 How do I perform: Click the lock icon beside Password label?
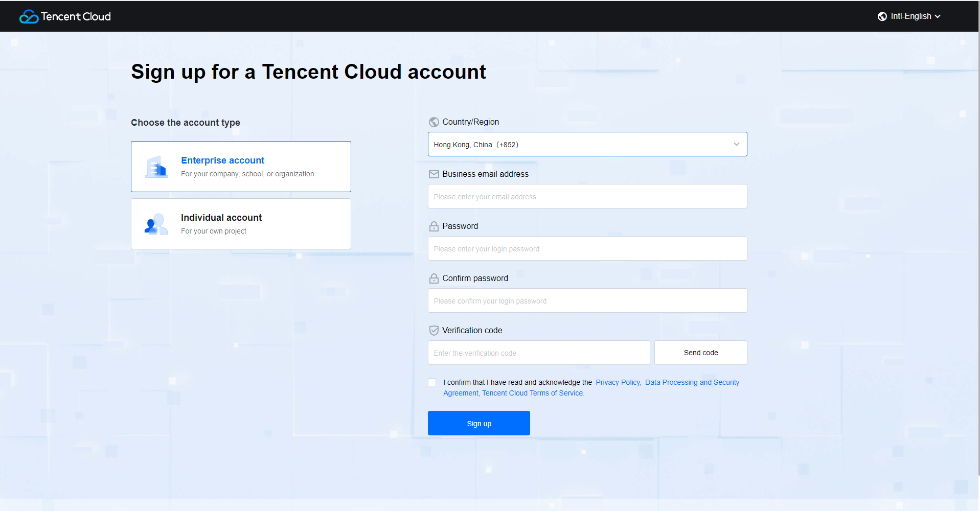pyautogui.click(x=434, y=226)
